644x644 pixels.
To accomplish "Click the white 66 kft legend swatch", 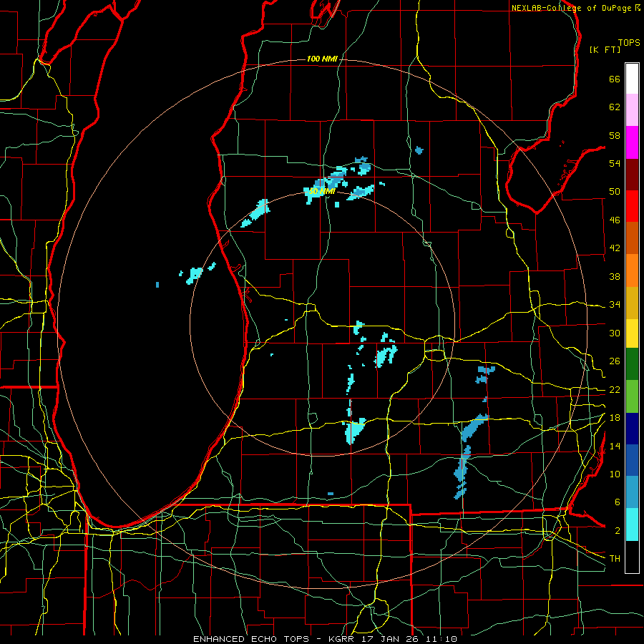I will (x=632, y=79).
